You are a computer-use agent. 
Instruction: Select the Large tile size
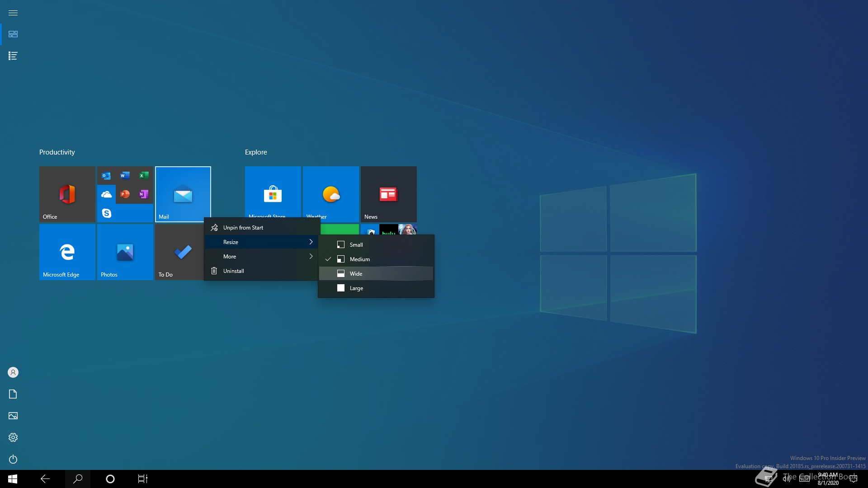(x=376, y=288)
